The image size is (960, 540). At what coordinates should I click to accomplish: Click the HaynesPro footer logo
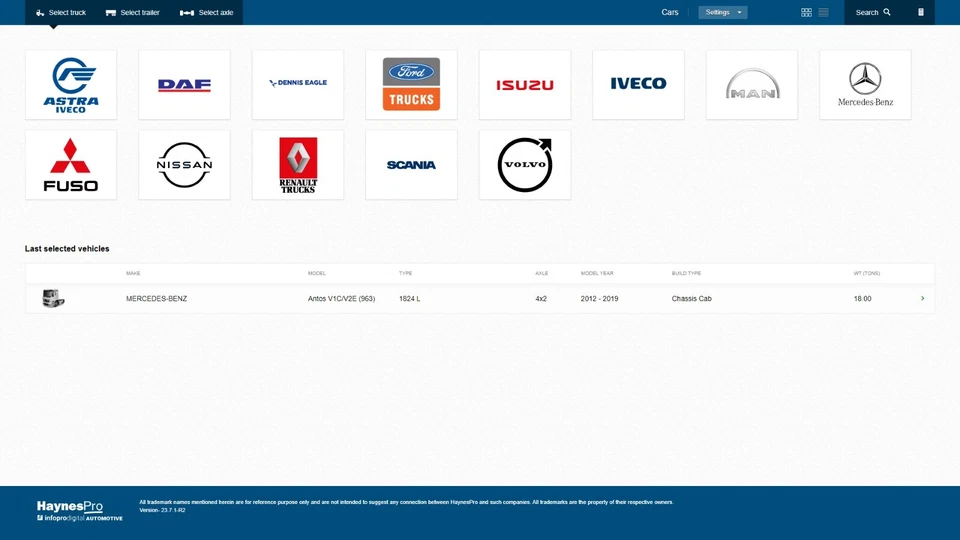(70, 506)
